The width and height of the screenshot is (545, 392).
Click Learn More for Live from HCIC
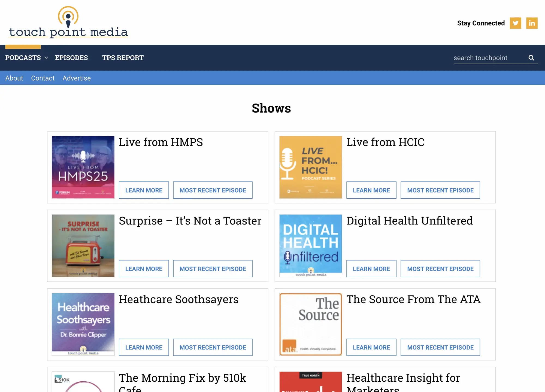pos(371,190)
